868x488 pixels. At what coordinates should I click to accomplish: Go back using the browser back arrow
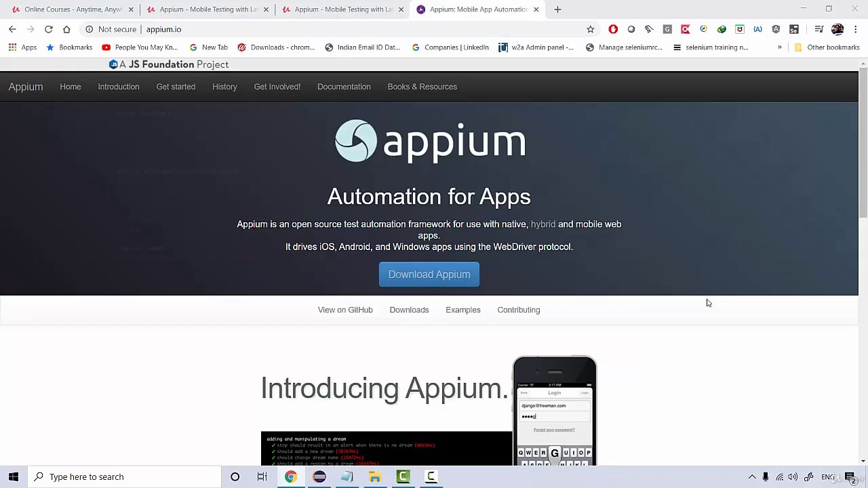(x=12, y=29)
